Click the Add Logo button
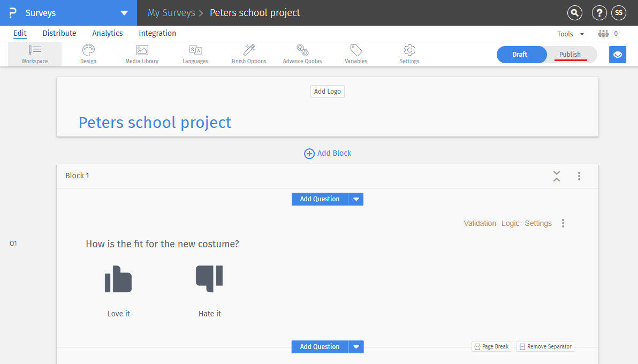Viewport: 638px width, 364px height. [x=328, y=92]
